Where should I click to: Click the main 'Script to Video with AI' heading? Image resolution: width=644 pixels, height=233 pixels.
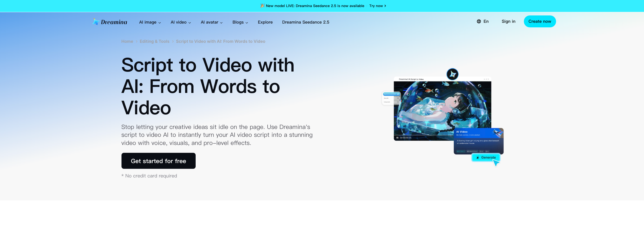tap(208, 86)
